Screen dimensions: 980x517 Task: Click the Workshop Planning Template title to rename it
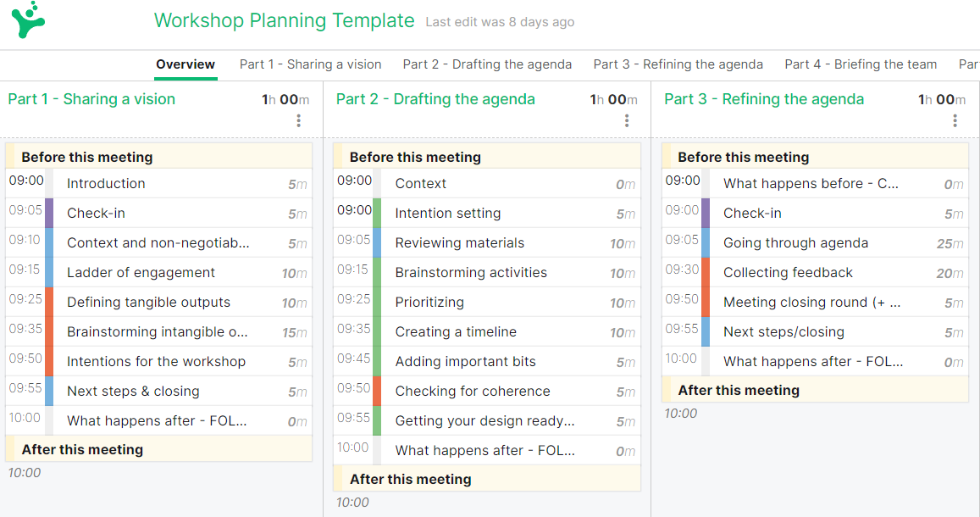284,20
